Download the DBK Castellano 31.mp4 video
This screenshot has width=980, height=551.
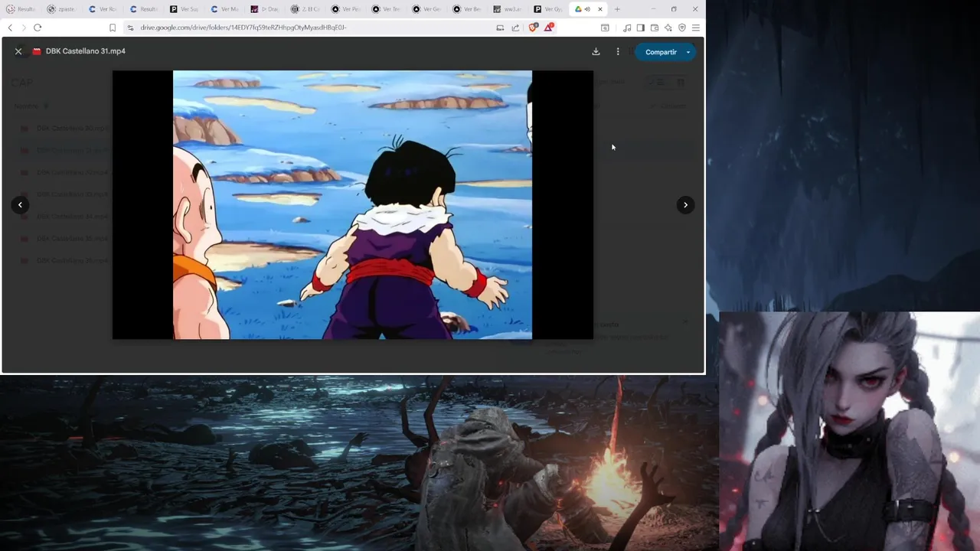596,51
